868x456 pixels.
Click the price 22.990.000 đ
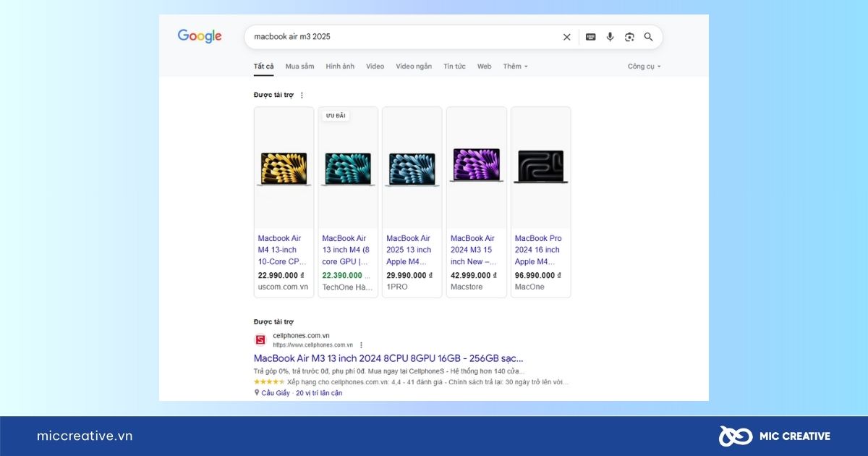click(x=281, y=276)
